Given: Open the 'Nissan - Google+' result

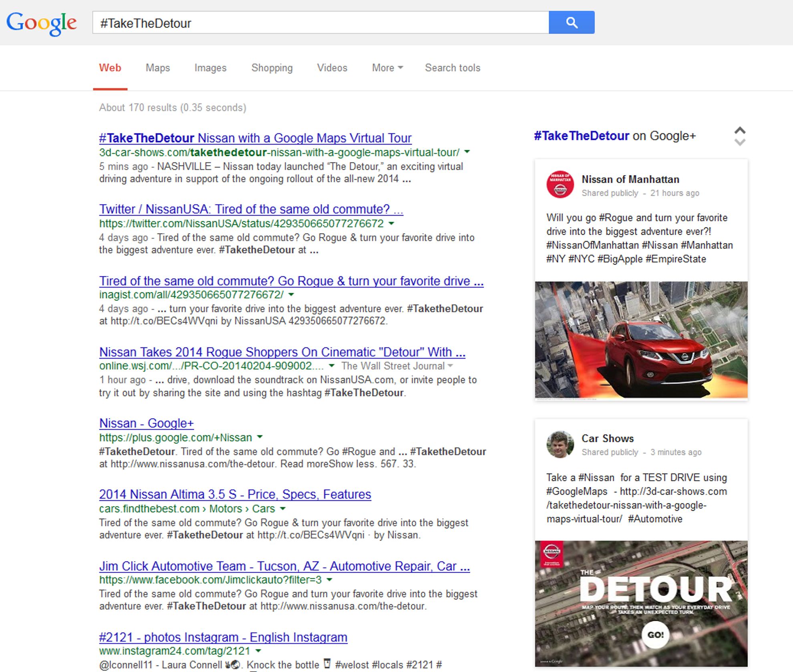Looking at the screenshot, I should (146, 423).
